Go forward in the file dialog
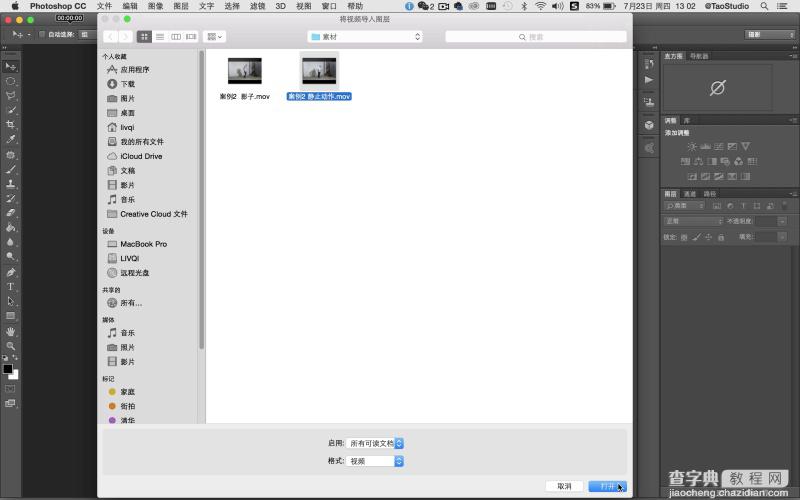800x500 pixels. [125, 37]
